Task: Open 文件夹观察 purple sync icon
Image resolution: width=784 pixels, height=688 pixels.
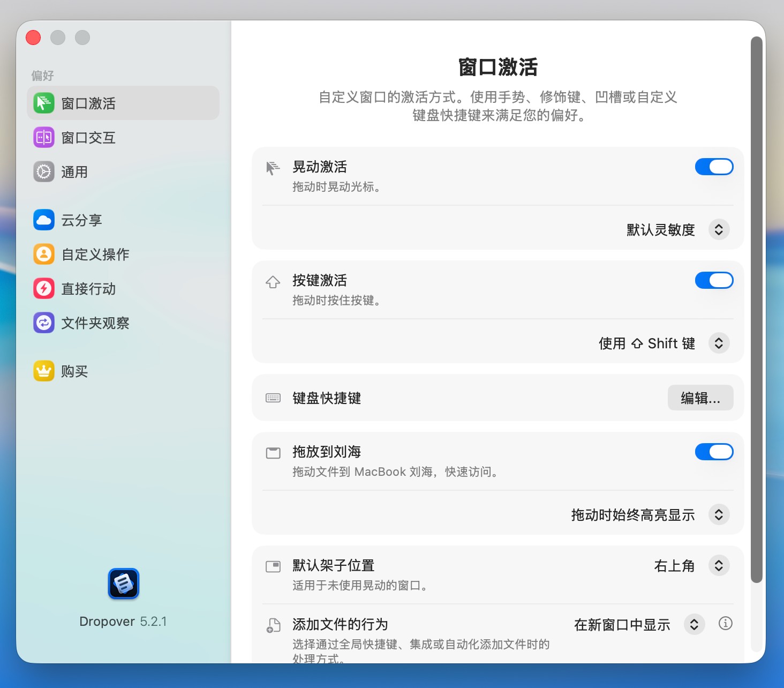Action: tap(44, 323)
